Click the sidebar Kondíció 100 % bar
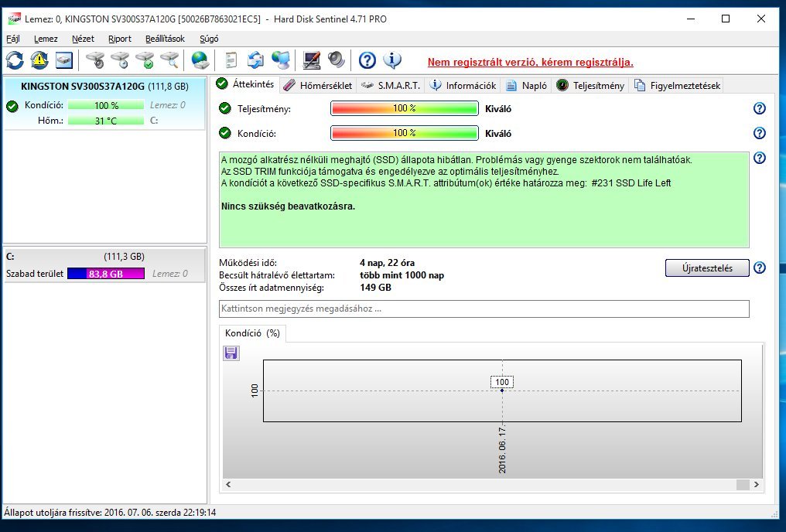 pyautogui.click(x=106, y=105)
